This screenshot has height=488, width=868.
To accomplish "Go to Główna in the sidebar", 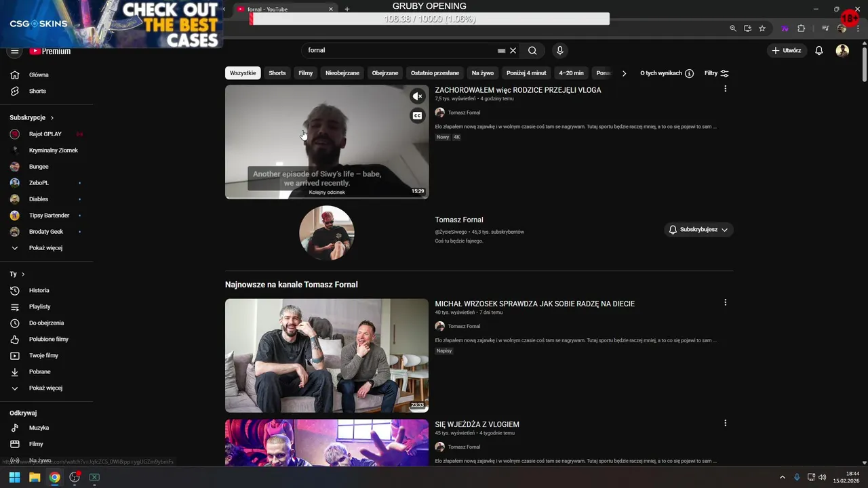I will click(46, 75).
